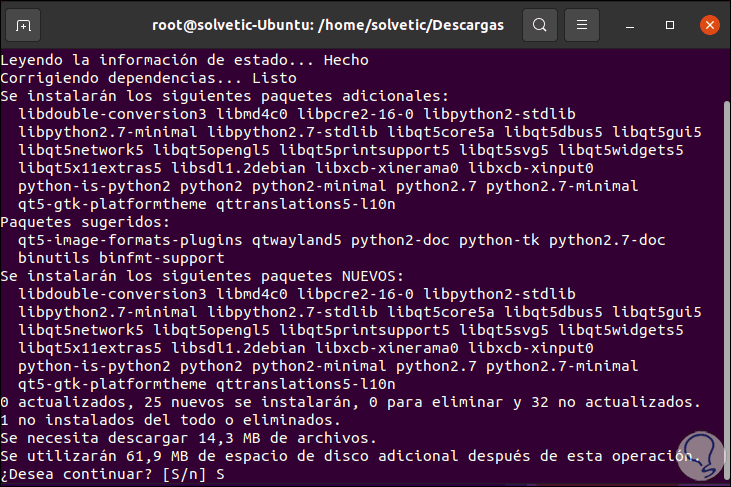731x487 pixels.
Task: Open the terminal hamburger menu
Action: pyautogui.click(x=586, y=24)
